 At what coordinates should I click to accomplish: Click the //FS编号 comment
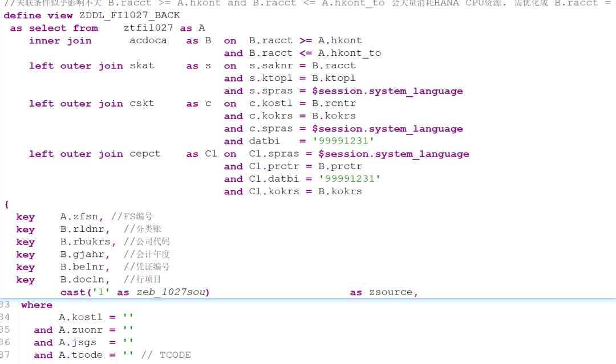[x=132, y=216]
